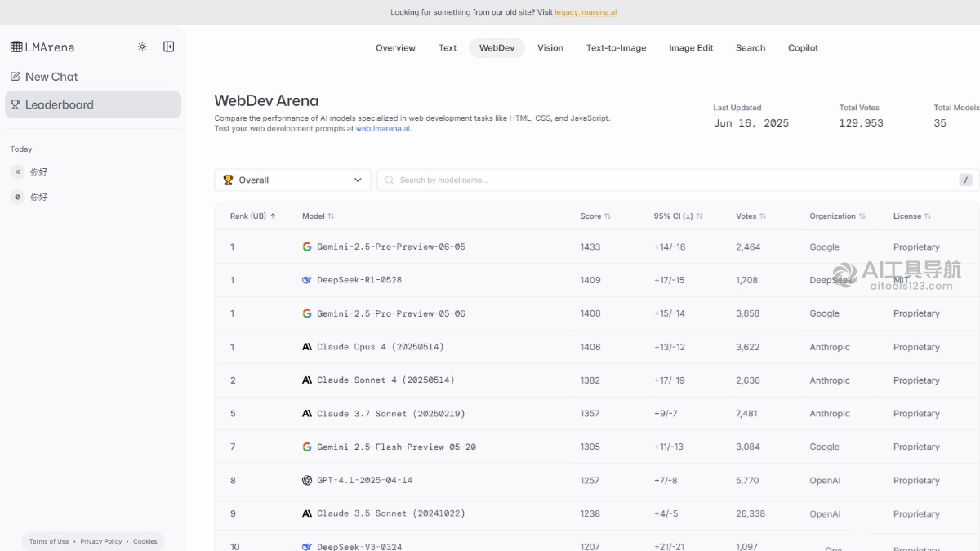
Task: Click the Claude 3.7 Sonnet (20250219) name
Action: (391, 414)
